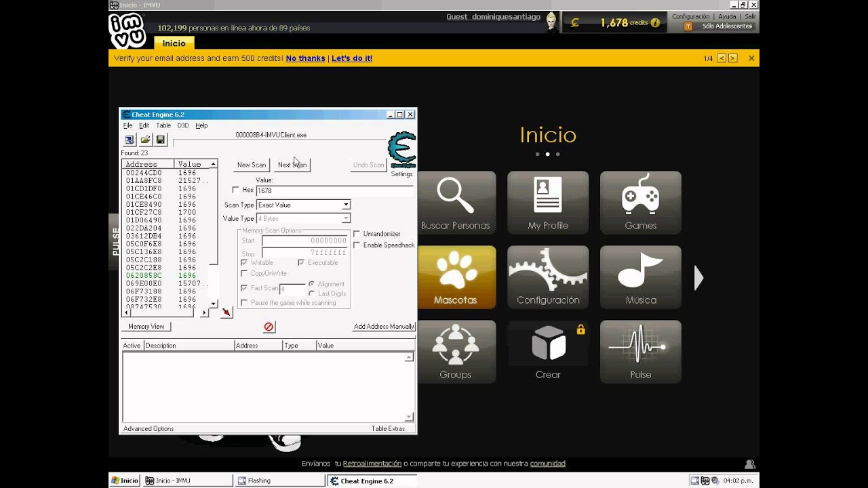Open the Table menu
Image resolution: width=868 pixels, height=488 pixels.
163,125
